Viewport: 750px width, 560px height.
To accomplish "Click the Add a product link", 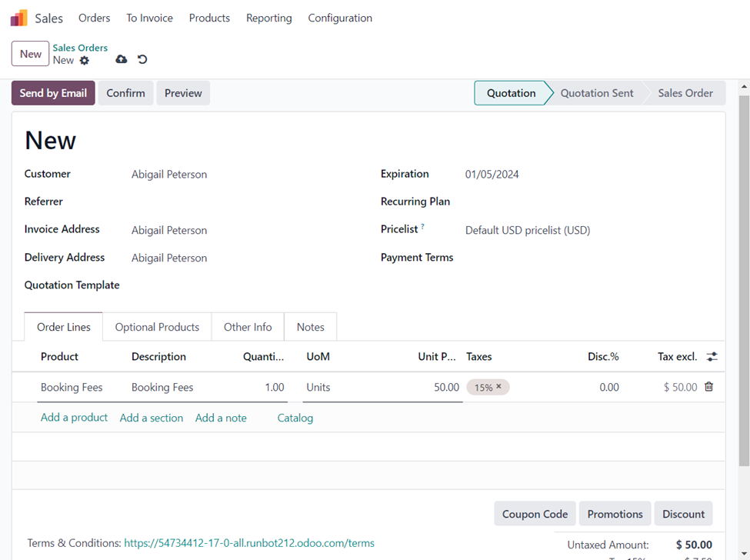I will (x=74, y=418).
